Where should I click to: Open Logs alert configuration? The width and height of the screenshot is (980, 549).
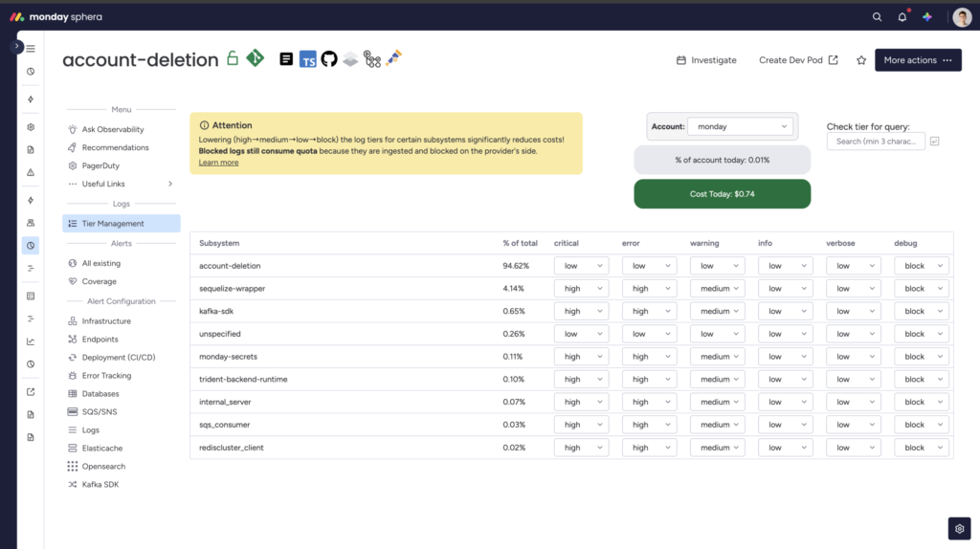(x=90, y=429)
